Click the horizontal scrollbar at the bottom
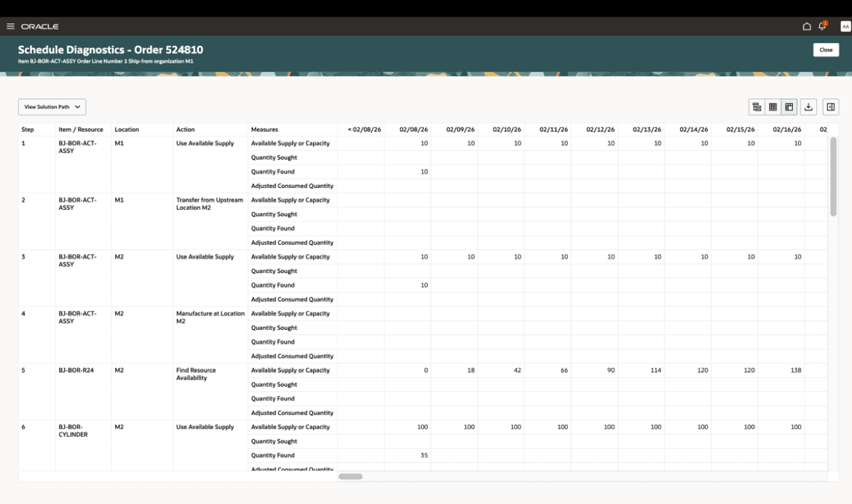 click(x=350, y=476)
